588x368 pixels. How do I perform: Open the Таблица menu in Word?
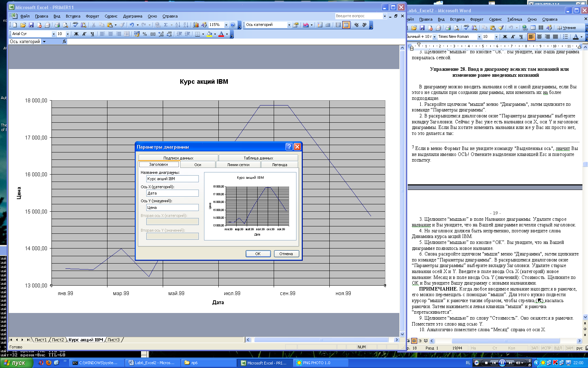pyautogui.click(x=514, y=19)
